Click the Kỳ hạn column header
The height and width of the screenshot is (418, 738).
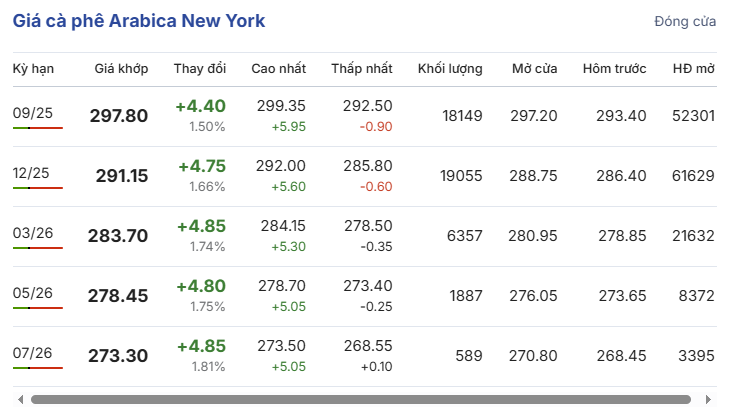point(33,69)
